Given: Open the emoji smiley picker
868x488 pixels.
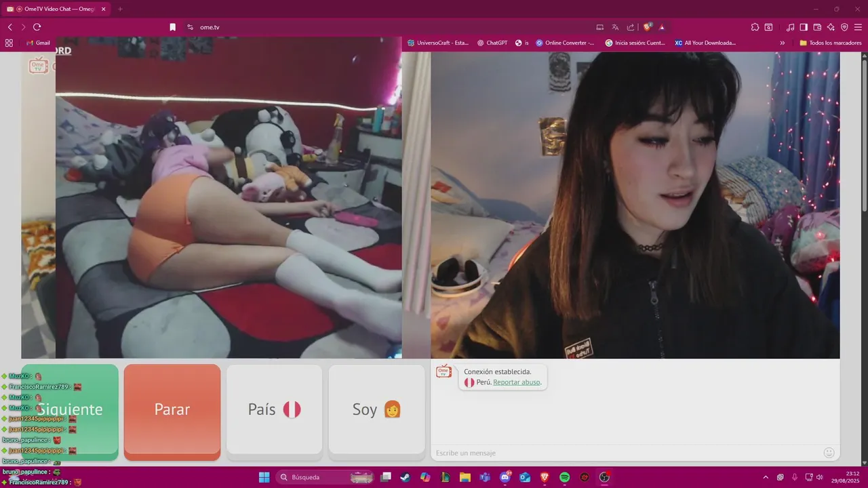Looking at the screenshot, I should point(829,453).
